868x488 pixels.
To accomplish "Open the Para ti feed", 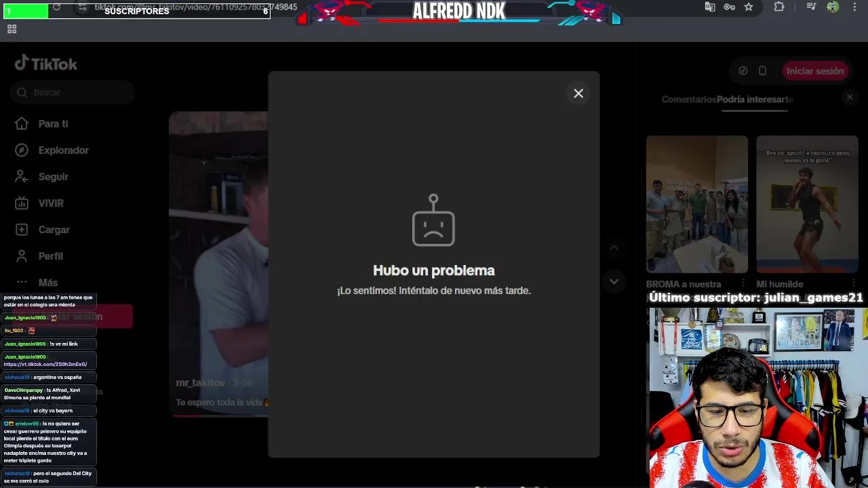I will (53, 124).
